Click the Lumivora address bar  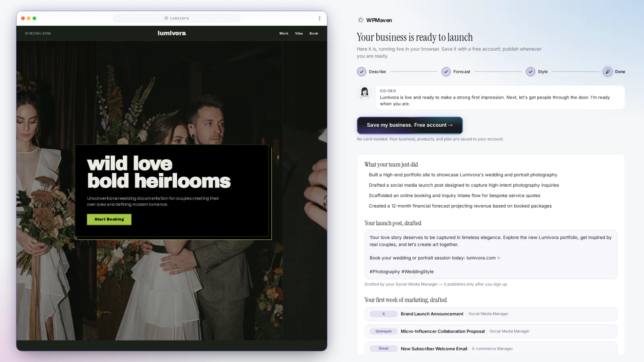pos(177,18)
